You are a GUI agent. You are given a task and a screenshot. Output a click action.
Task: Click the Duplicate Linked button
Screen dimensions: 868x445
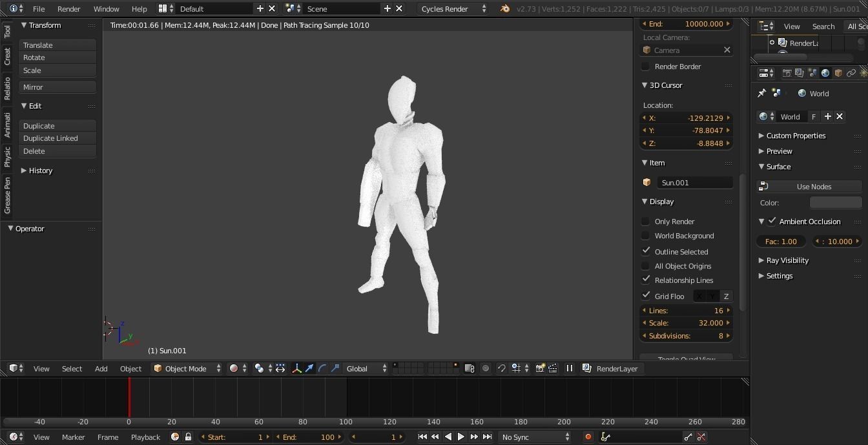[57, 138]
